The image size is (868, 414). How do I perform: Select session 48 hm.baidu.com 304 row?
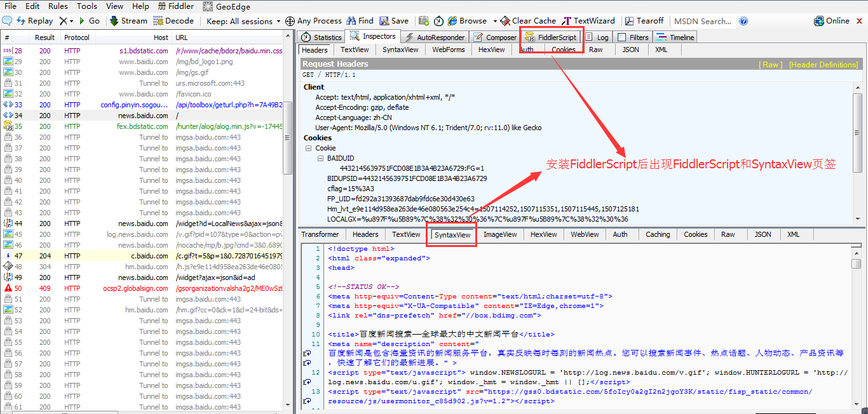(142, 267)
